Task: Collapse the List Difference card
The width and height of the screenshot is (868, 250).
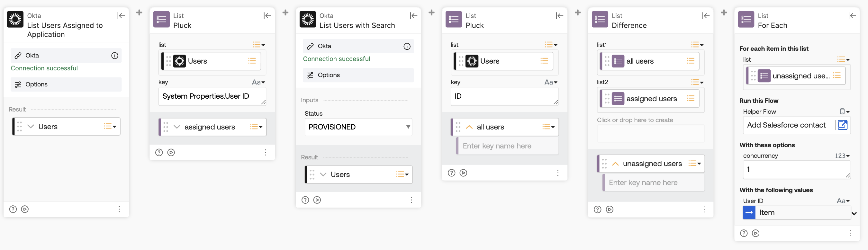Action: [x=706, y=15]
